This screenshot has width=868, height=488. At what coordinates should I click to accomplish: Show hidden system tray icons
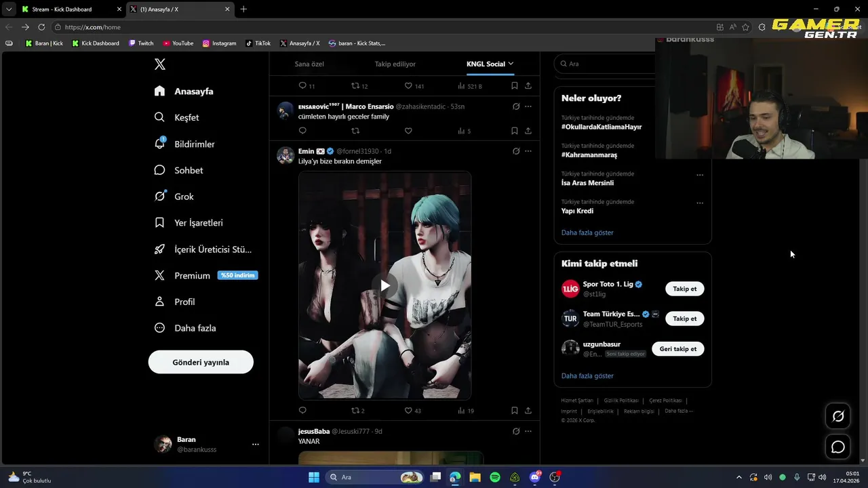[x=739, y=477]
